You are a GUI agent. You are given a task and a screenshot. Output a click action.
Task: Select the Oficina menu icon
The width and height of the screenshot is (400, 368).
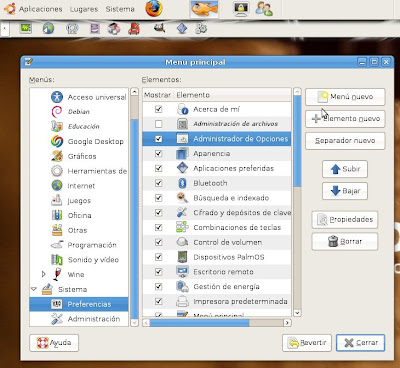coord(57,215)
